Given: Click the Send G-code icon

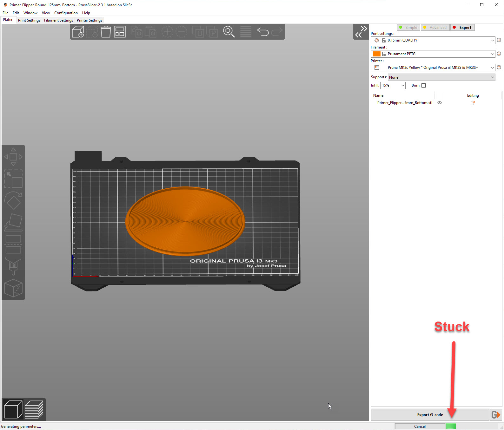Looking at the screenshot, I should [x=496, y=414].
